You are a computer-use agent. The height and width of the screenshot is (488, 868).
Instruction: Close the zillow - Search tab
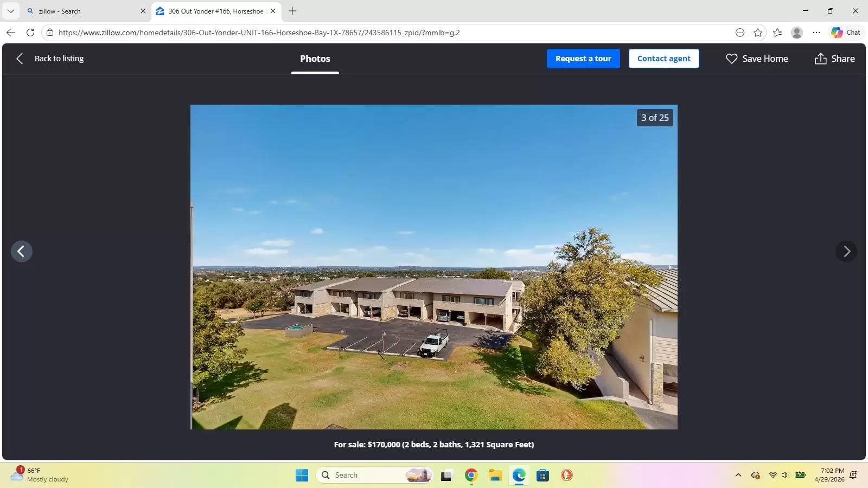point(143,11)
